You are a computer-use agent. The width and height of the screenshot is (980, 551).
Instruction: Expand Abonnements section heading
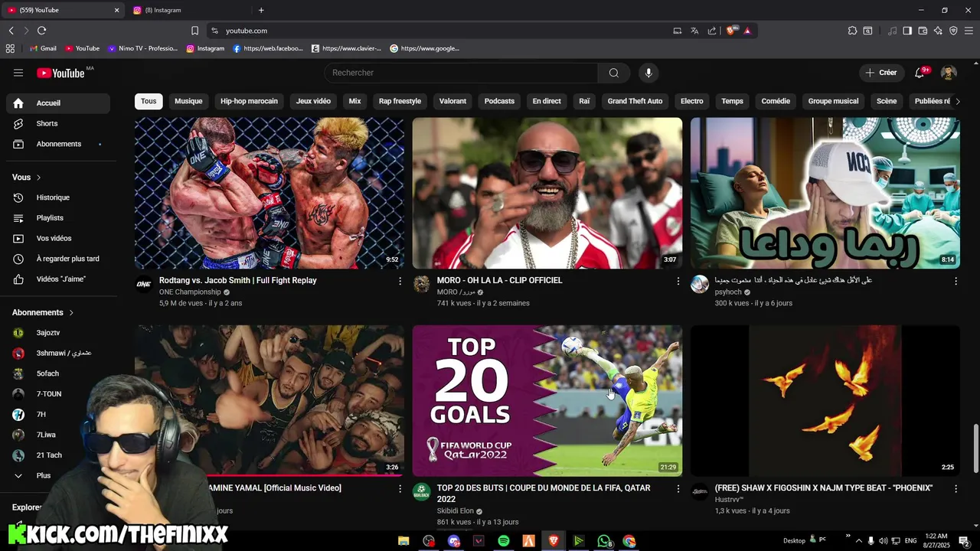[x=43, y=312]
